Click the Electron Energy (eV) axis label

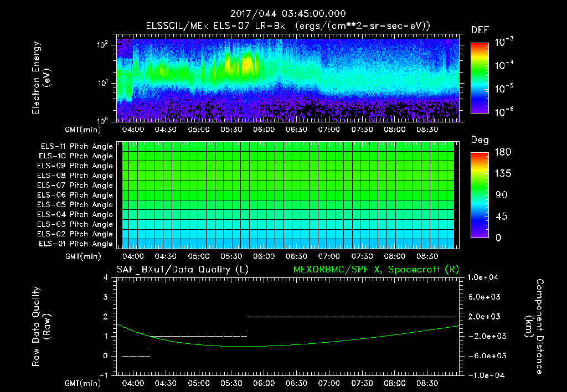(x=41, y=78)
